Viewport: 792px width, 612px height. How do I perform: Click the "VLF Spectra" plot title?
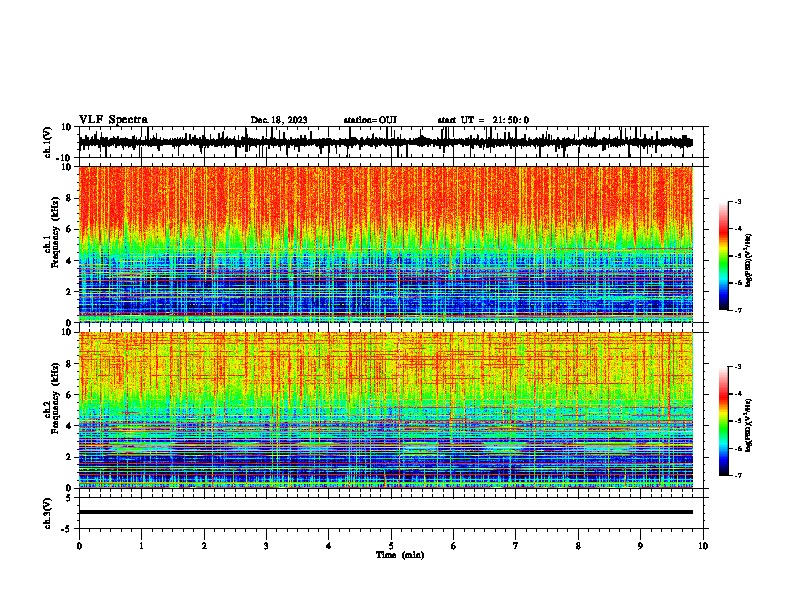[113, 119]
